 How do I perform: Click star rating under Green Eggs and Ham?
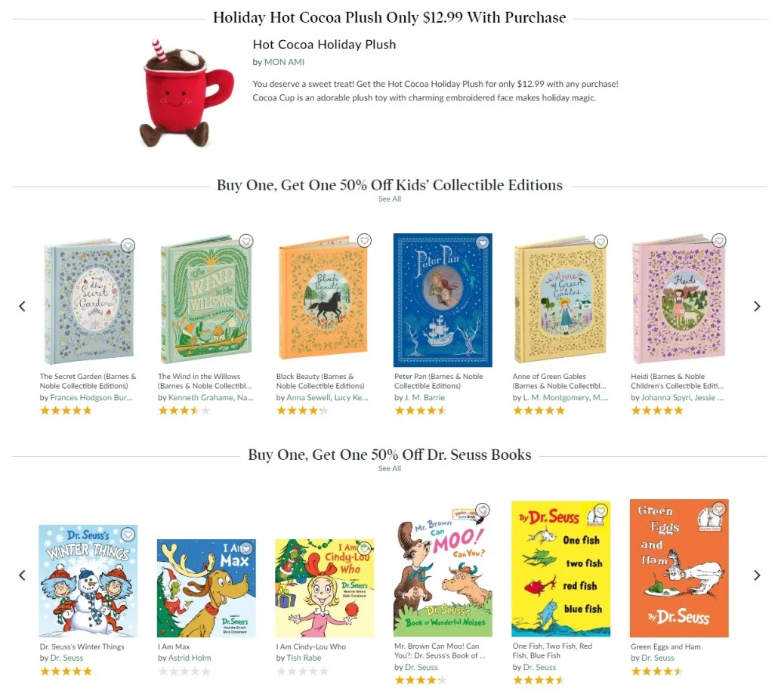656,671
